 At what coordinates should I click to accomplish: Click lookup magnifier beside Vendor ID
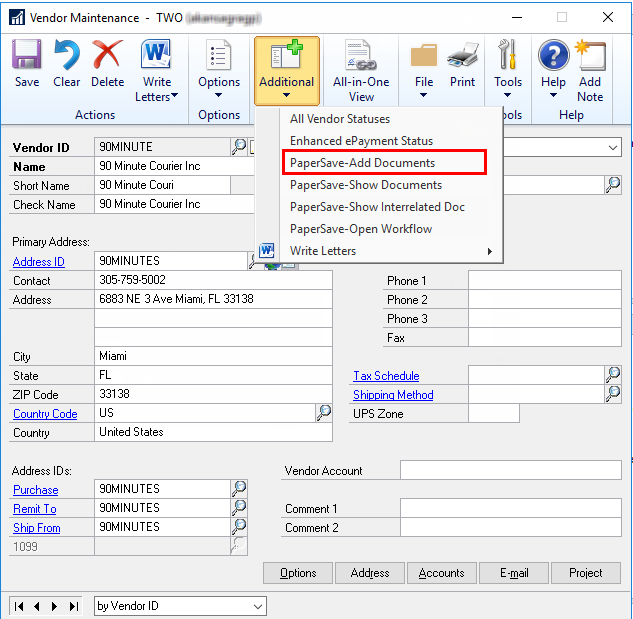pyautogui.click(x=239, y=147)
